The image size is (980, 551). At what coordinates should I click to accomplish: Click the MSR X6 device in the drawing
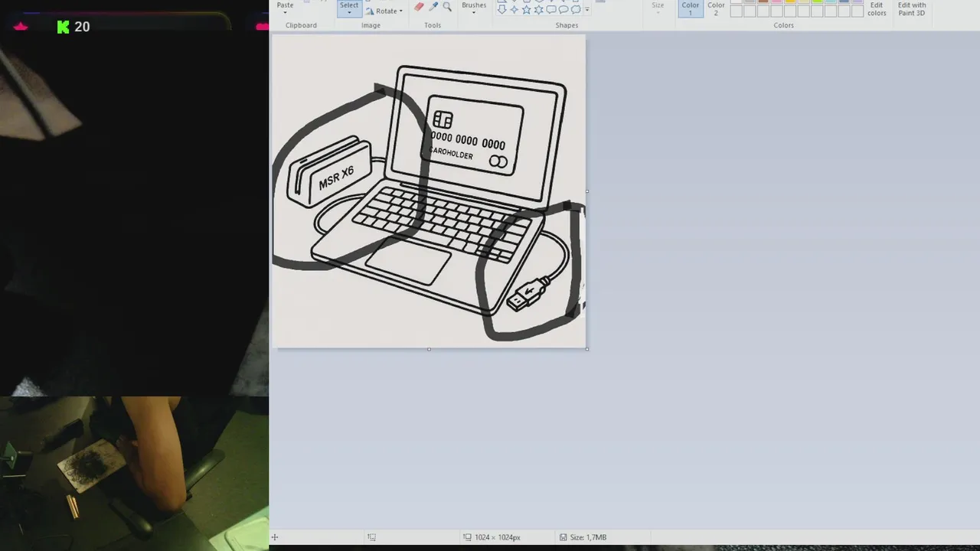(x=329, y=172)
